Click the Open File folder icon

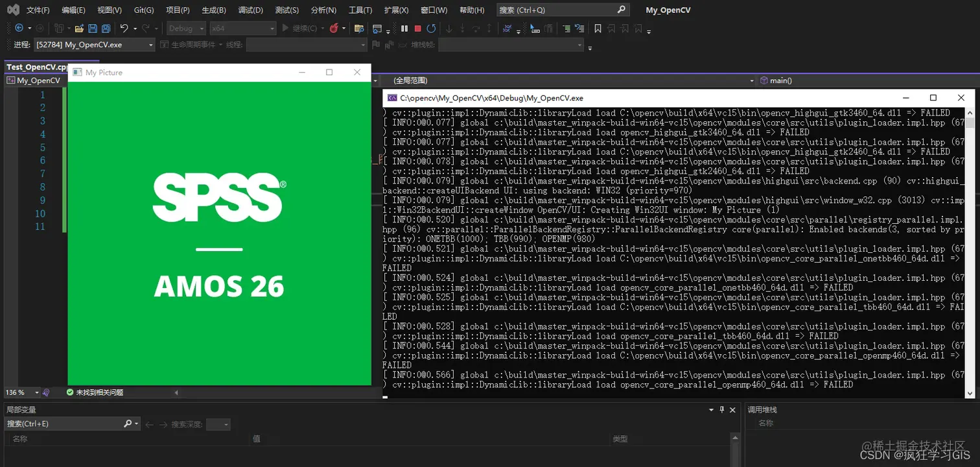click(x=79, y=29)
